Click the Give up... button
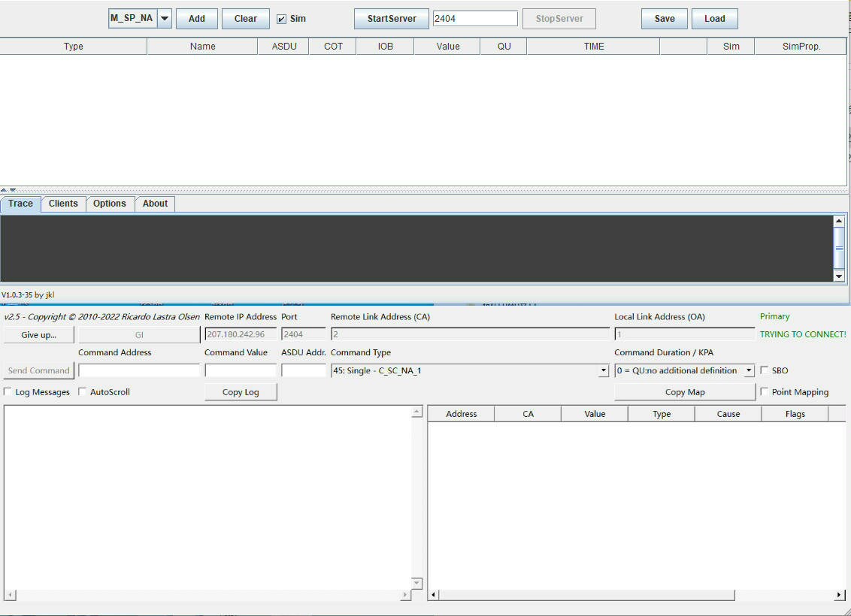This screenshot has width=851, height=616. tap(38, 335)
